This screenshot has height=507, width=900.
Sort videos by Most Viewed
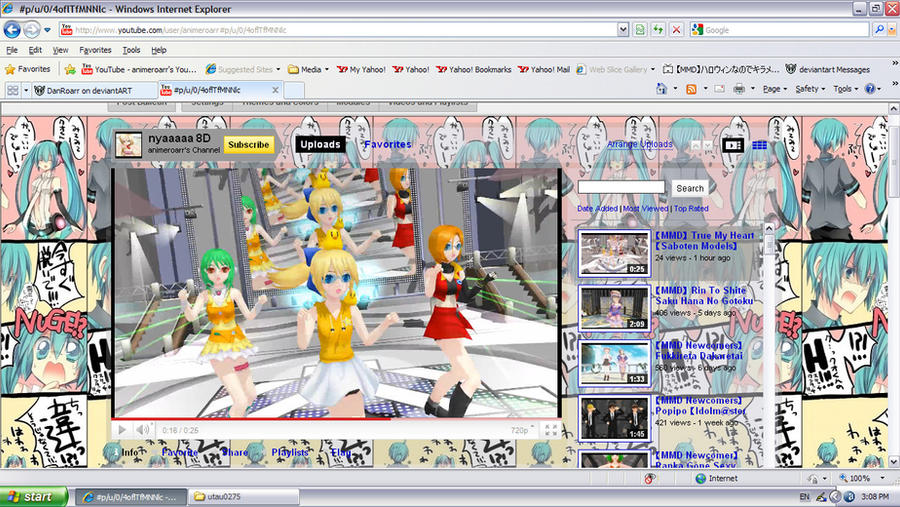(x=645, y=208)
